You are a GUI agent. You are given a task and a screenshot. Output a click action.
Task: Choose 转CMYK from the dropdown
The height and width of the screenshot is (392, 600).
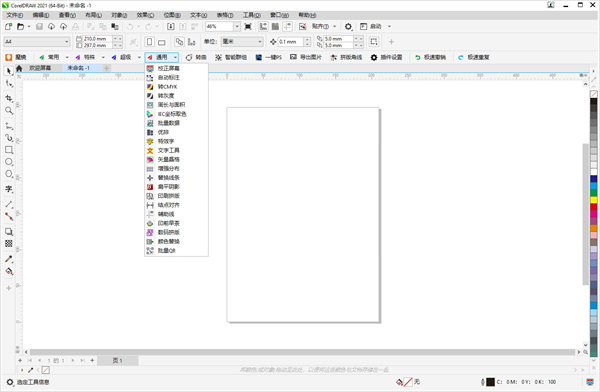(176, 87)
